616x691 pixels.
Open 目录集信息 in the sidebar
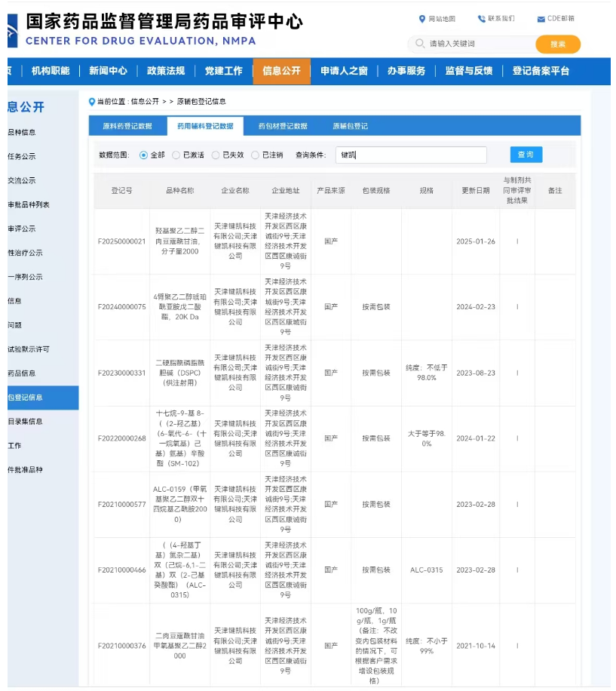point(26,422)
